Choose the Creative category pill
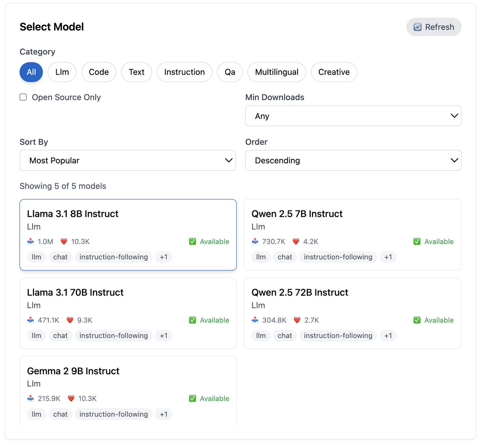Image resolution: width=485 pixels, height=448 pixels. point(334,72)
